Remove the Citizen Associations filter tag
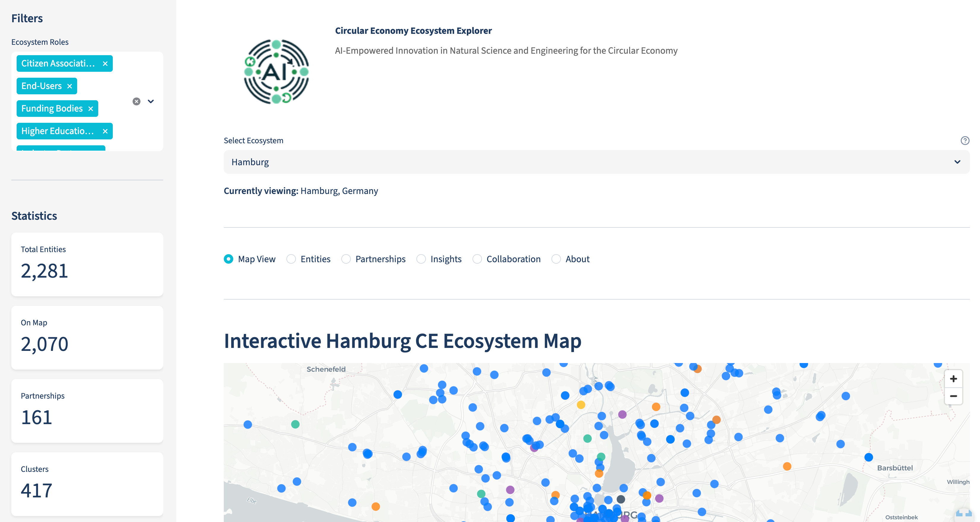 105,63
